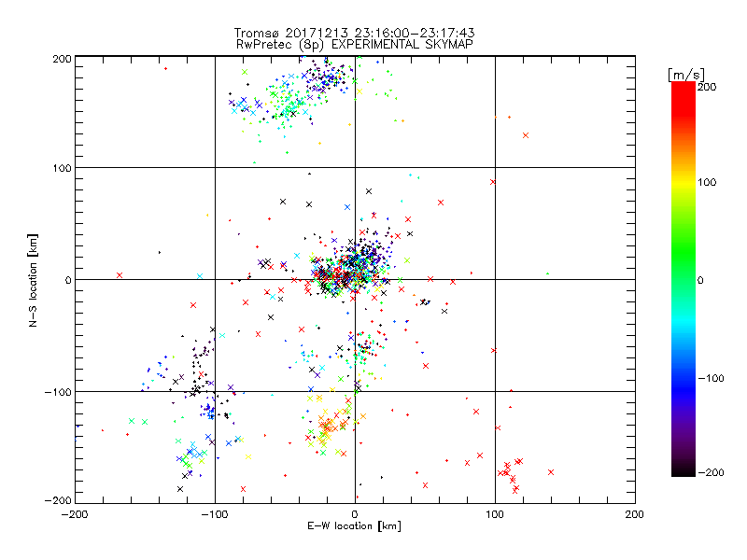The height and width of the screenshot is (560, 747).
Task: Click the "RwPretec (8p) EXPERIMENTAL SKYMAP" subtitle
Action: (x=355, y=44)
